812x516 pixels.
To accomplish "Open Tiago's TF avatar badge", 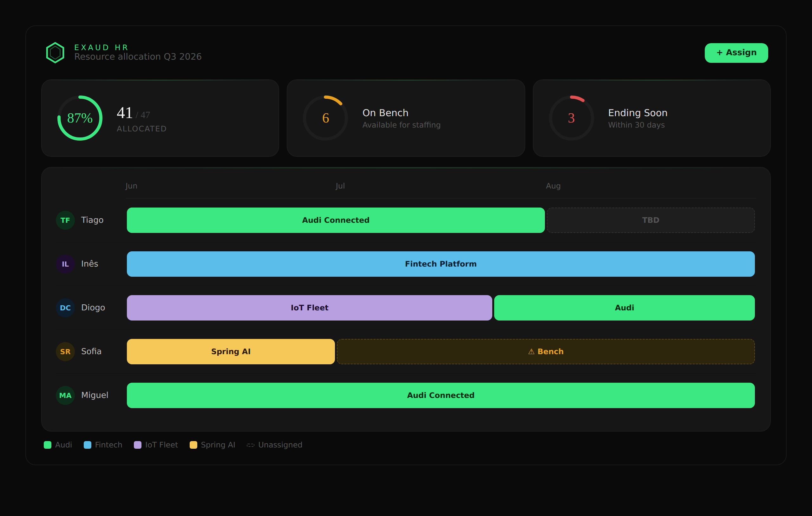I will [x=65, y=220].
